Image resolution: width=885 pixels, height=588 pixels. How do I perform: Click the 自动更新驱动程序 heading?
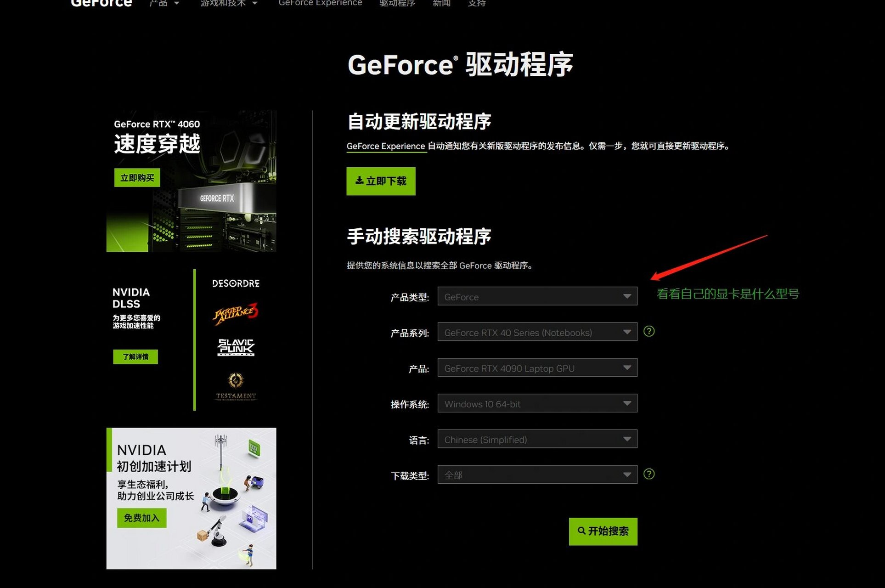click(x=419, y=122)
